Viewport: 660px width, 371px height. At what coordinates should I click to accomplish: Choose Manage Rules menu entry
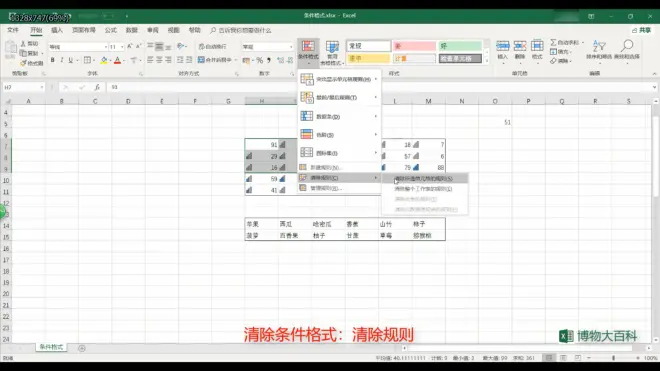pyautogui.click(x=339, y=188)
